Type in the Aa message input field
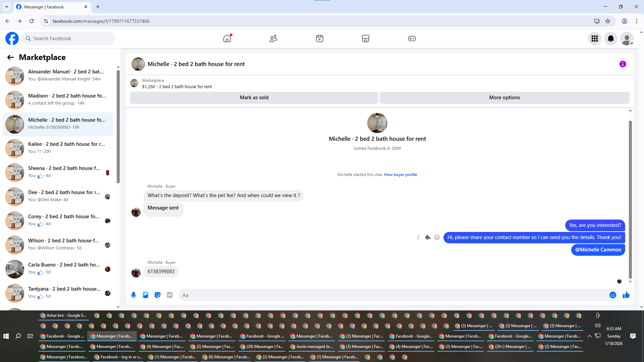 (392, 295)
